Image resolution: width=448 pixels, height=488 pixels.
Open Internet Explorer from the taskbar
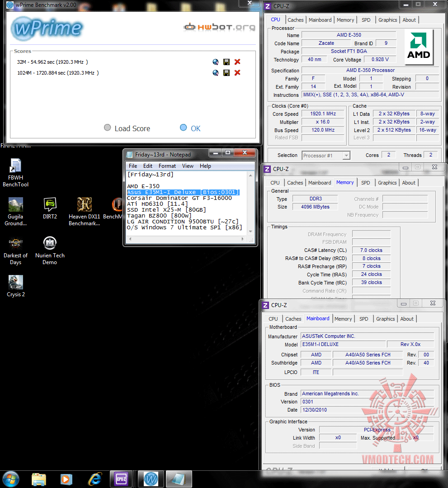click(x=95, y=479)
